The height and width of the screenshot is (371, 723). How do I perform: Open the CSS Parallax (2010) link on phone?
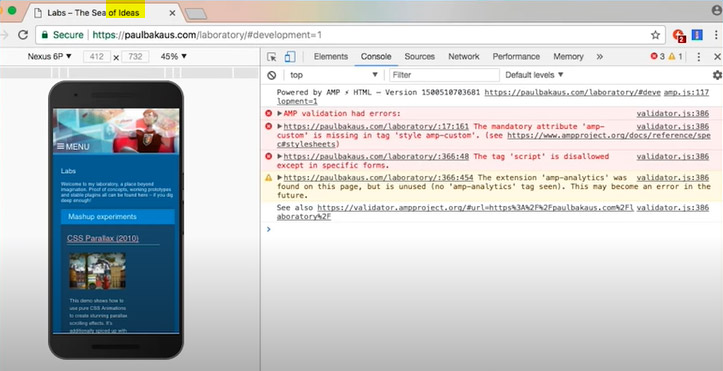click(x=103, y=238)
